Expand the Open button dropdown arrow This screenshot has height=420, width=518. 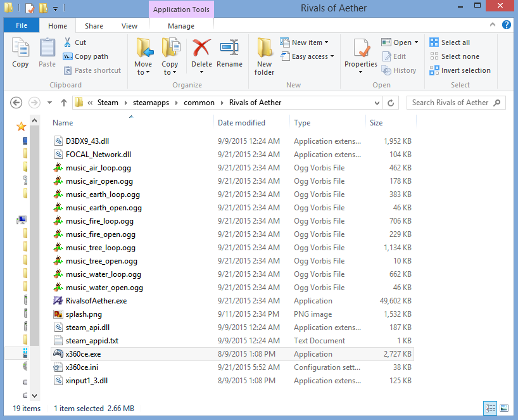click(416, 42)
